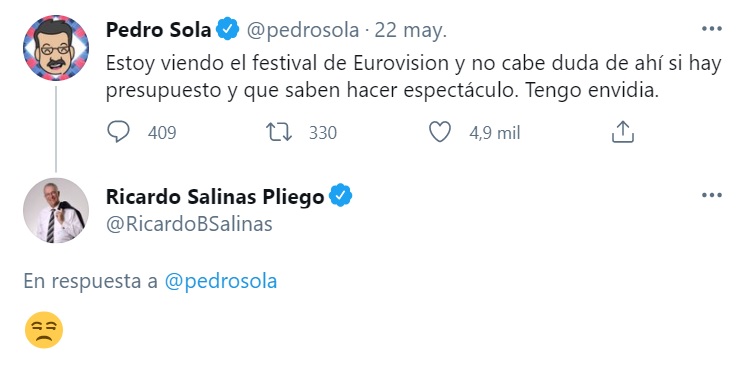This screenshot has height=375, width=745.
Task: Click the reply speech bubble icon
Action: (x=118, y=132)
